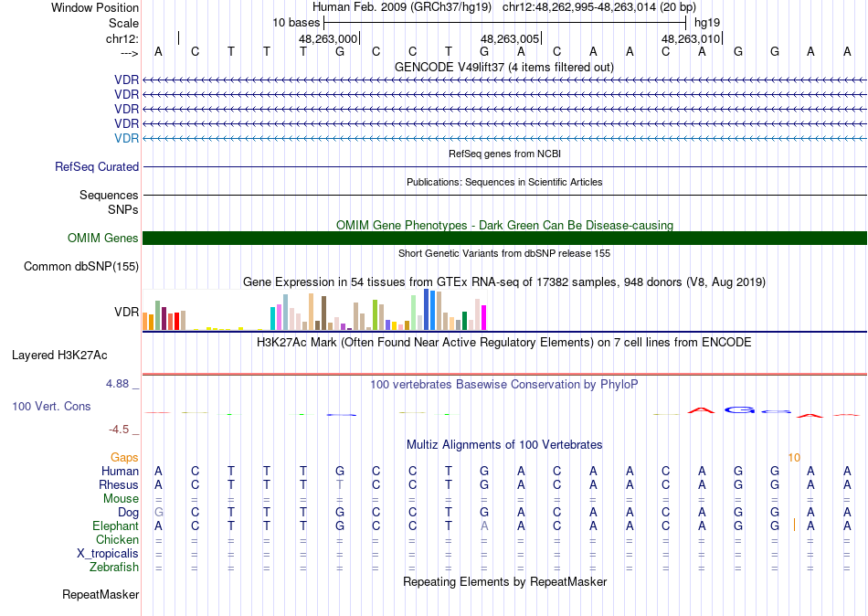Click the dark green OMIM gene bar
The image size is (868, 616).
504,238
